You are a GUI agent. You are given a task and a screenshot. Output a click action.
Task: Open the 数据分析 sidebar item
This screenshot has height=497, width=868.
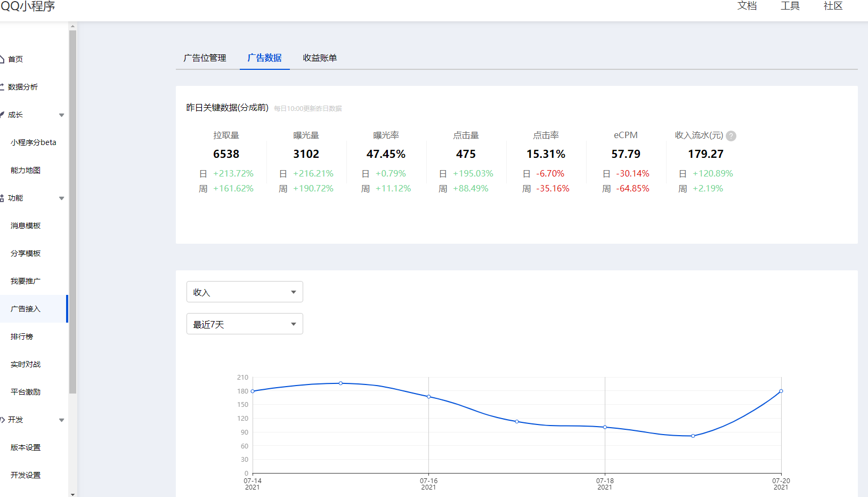(22, 87)
